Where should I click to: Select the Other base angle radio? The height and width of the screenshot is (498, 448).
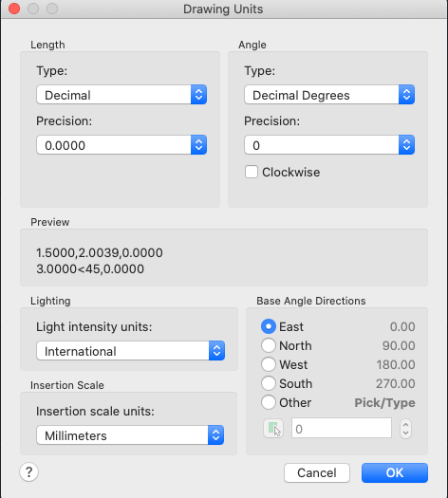pos(269,403)
